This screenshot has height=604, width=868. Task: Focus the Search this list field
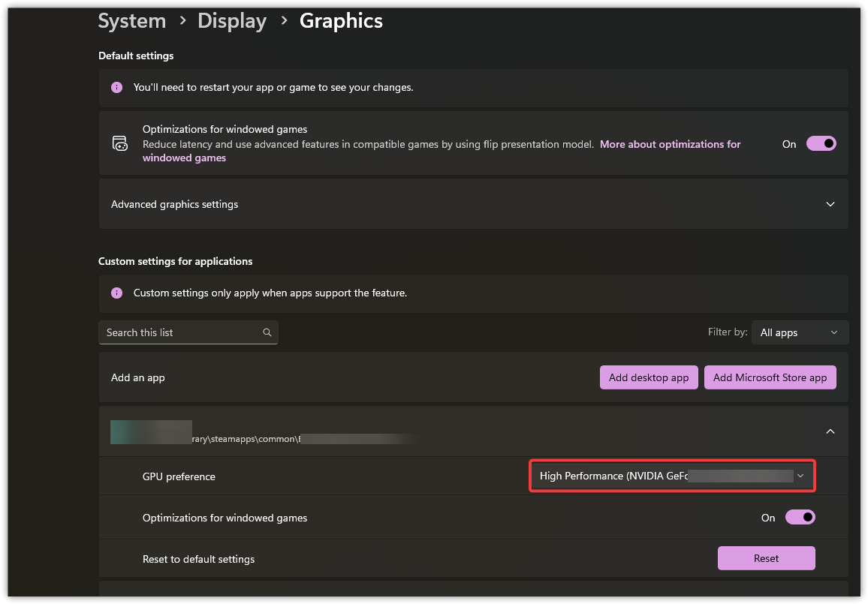coord(180,332)
